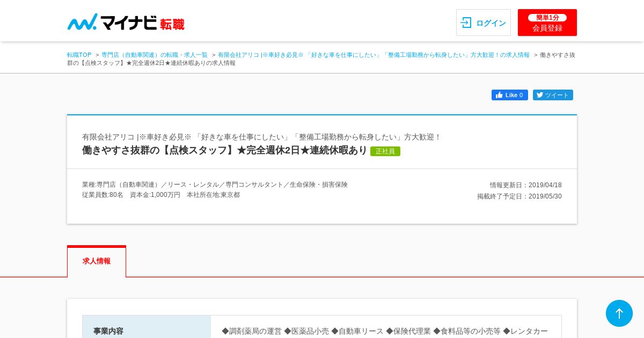Image resolution: width=644 pixels, height=338 pixels.
Task: Select the 求人情報 tab
Action: (97, 261)
